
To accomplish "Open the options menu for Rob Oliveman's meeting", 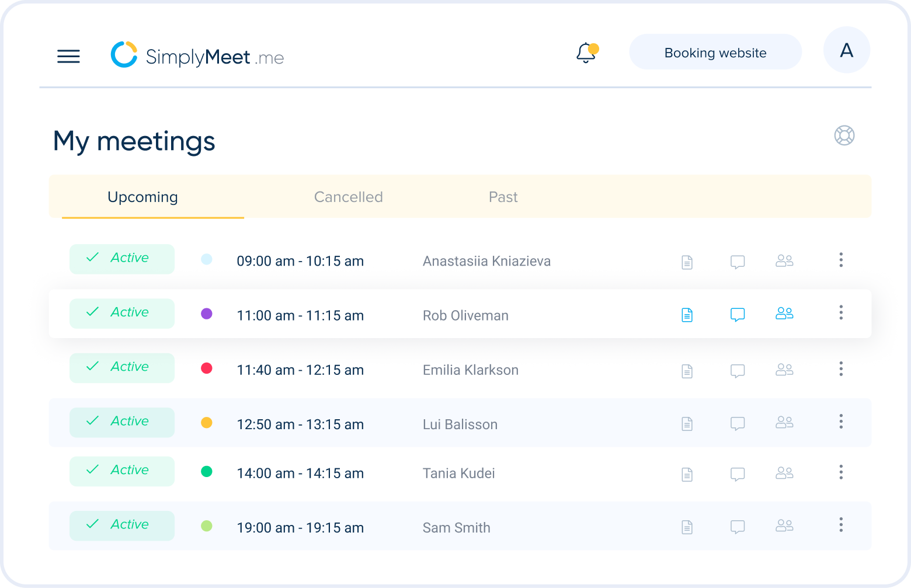I will tap(841, 313).
